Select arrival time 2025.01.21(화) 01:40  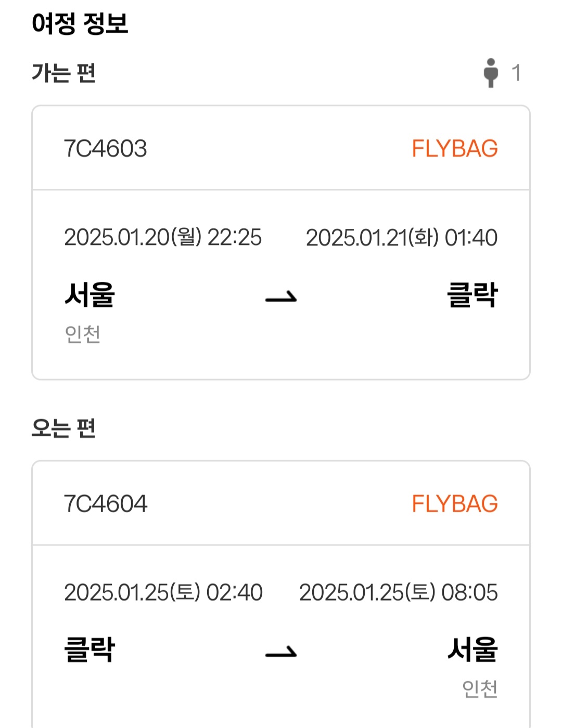click(402, 238)
